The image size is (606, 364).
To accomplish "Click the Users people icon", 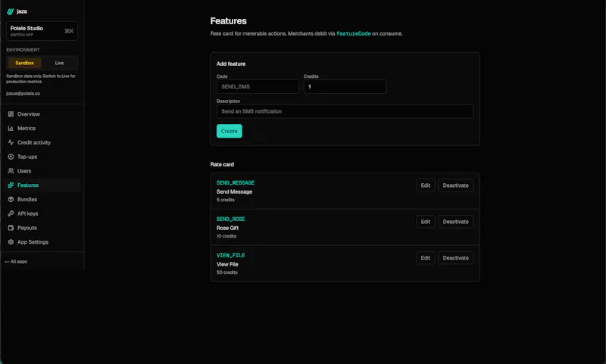I will pos(11,171).
